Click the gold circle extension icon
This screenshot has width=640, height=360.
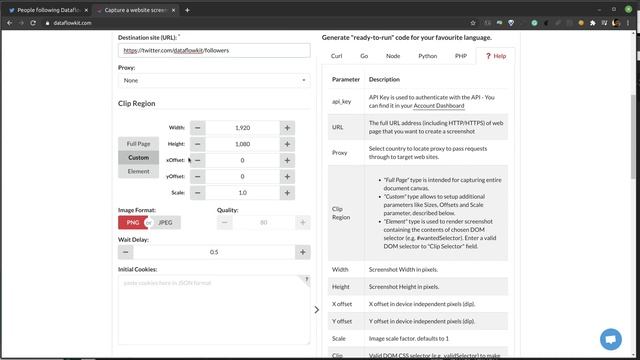(581, 23)
